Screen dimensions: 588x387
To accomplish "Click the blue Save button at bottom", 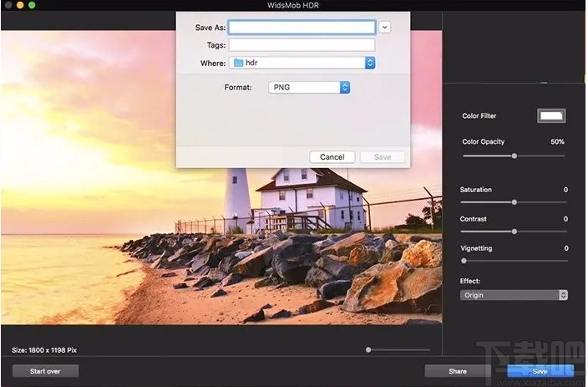I will (x=540, y=371).
